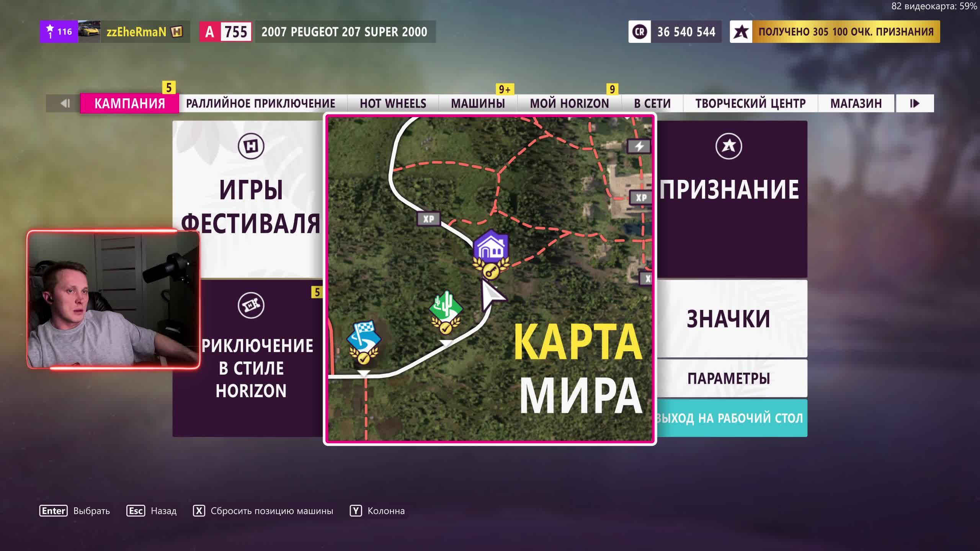Open the Параметры settings tile
This screenshot has width=980, height=551.
point(728,378)
